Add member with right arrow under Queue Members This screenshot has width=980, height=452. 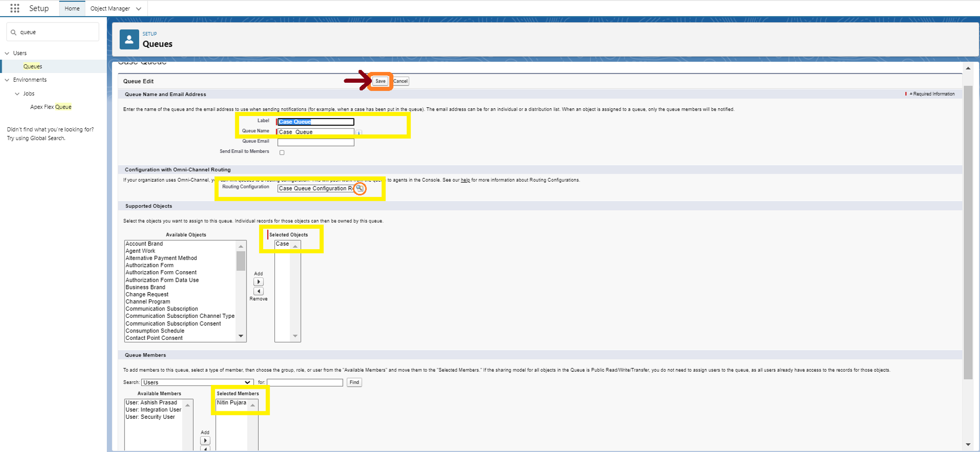tap(205, 440)
